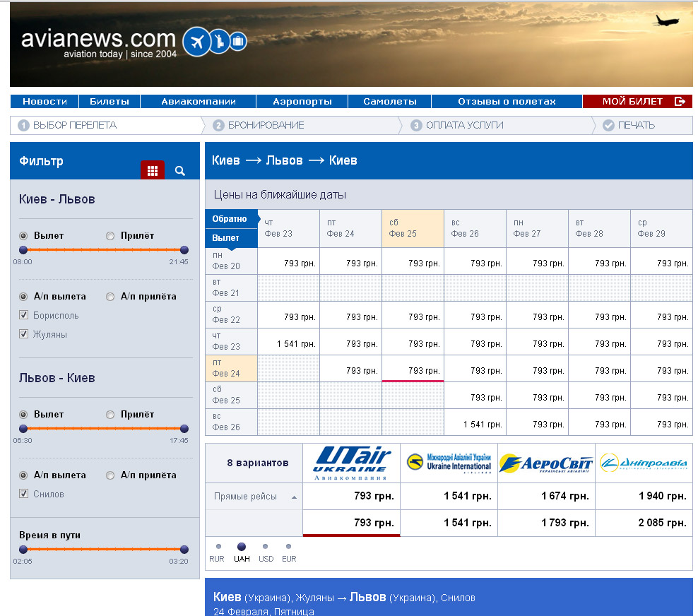Collapse the Прямые рейсы row
This screenshot has width=698, height=616.
coord(294,497)
